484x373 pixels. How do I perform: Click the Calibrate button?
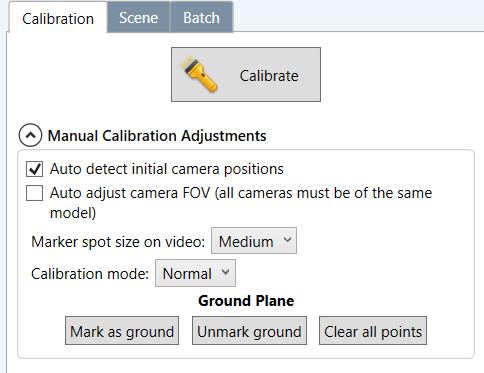pyautogui.click(x=246, y=74)
